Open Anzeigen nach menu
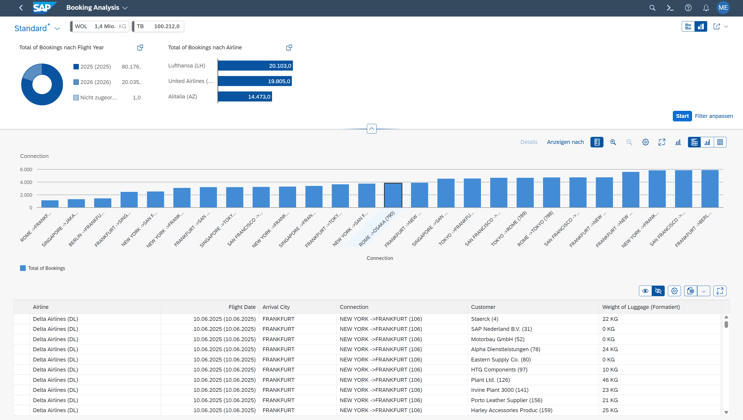743x420 pixels. click(565, 142)
